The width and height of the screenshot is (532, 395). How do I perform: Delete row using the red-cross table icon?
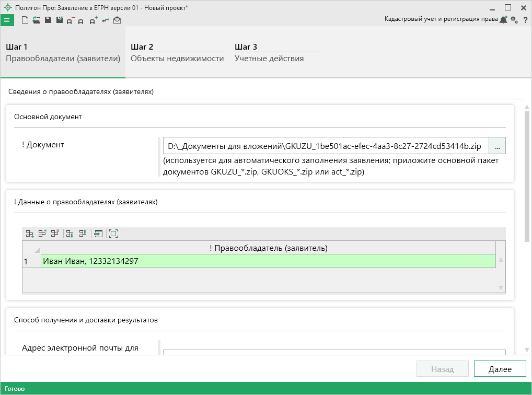click(55, 234)
